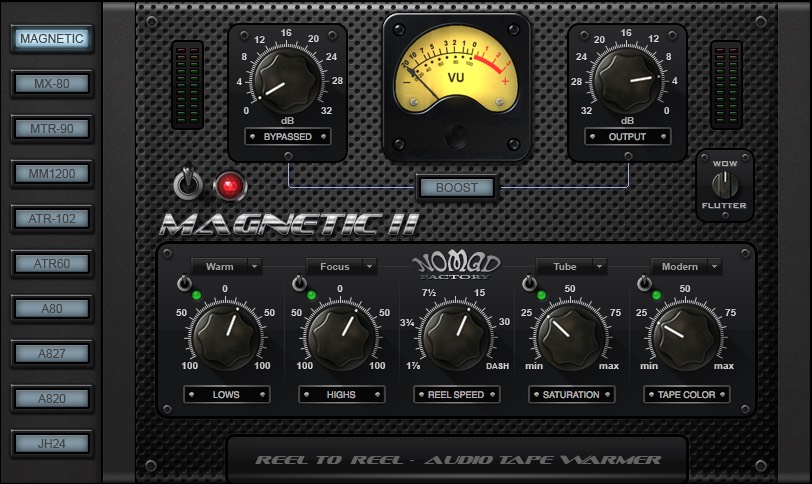Click the green LED for LOWS
Screen dimensions: 812x484
point(196,296)
